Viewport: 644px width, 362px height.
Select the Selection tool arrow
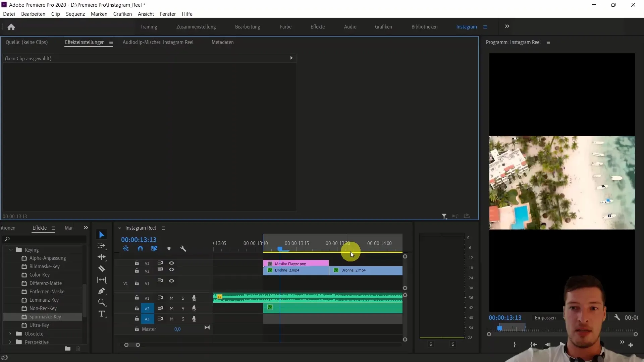(102, 235)
